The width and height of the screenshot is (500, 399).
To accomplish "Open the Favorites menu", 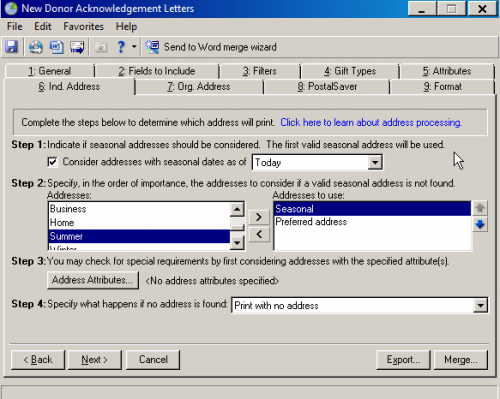I will (83, 26).
